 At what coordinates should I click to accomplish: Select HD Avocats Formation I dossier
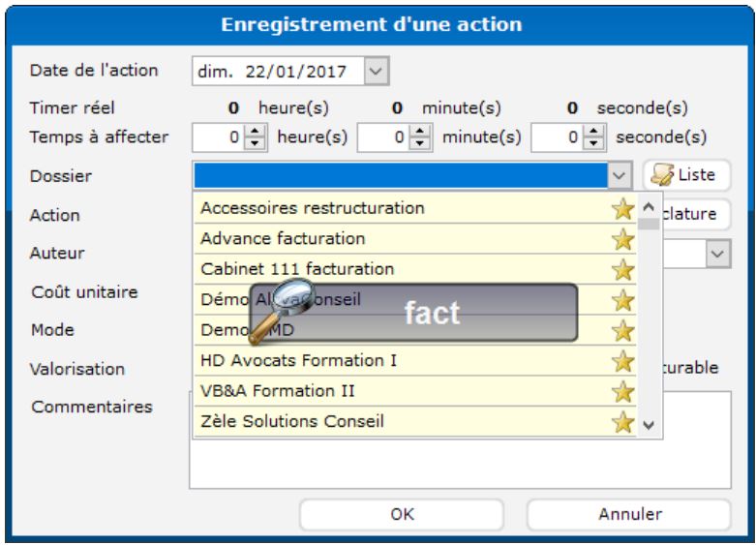[298, 361]
